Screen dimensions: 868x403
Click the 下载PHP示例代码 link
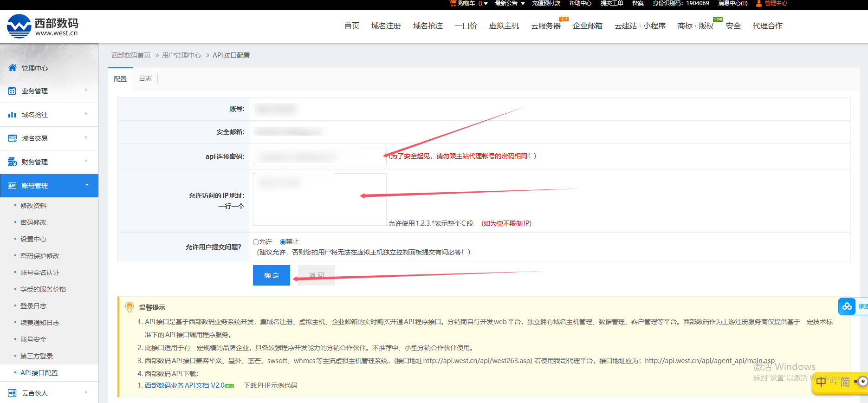coord(271,385)
